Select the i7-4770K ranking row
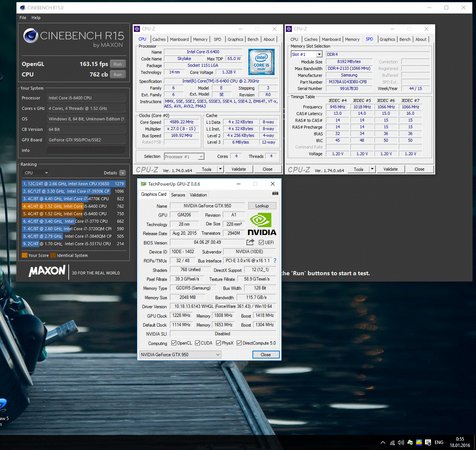This screenshot has width=476, height=450. (74, 199)
